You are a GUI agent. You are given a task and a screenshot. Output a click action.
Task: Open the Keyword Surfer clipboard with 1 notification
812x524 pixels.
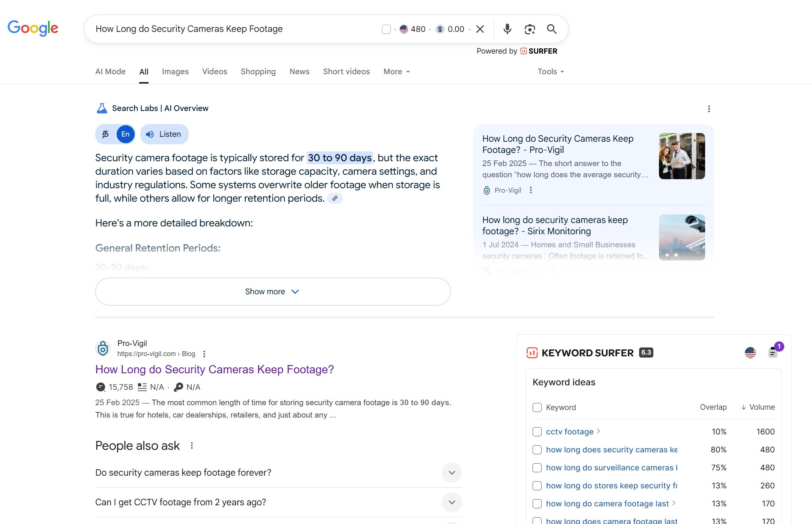point(773,353)
